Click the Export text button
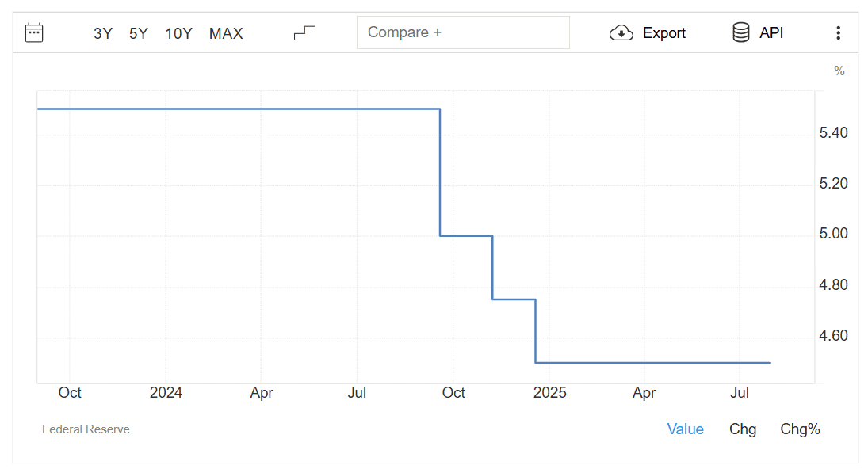This screenshot has height=473, width=868. click(x=663, y=33)
